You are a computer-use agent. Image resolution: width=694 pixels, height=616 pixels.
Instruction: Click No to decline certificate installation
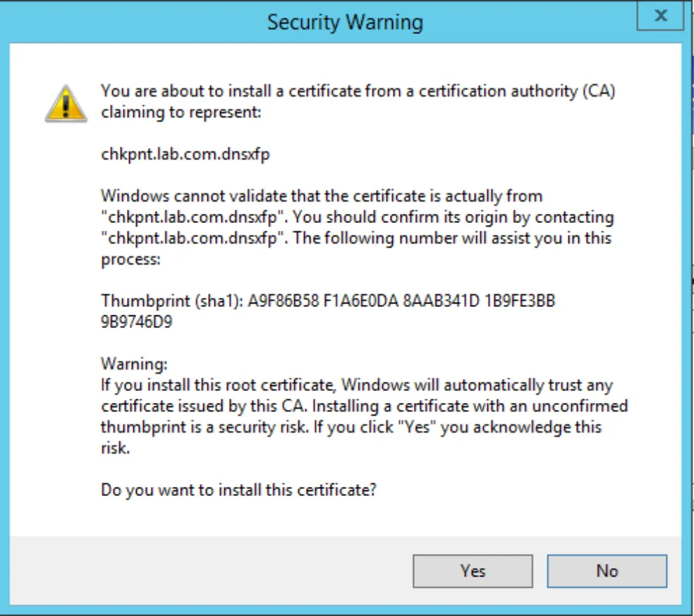coord(607,571)
